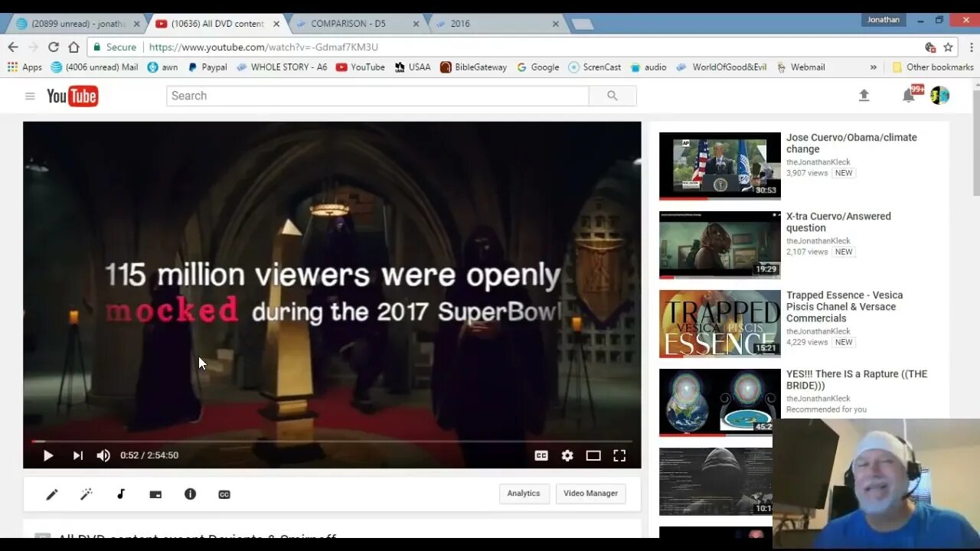Open the 'WHOLE STORY - A6' bookmark
980x551 pixels.
click(x=282, y=67)
